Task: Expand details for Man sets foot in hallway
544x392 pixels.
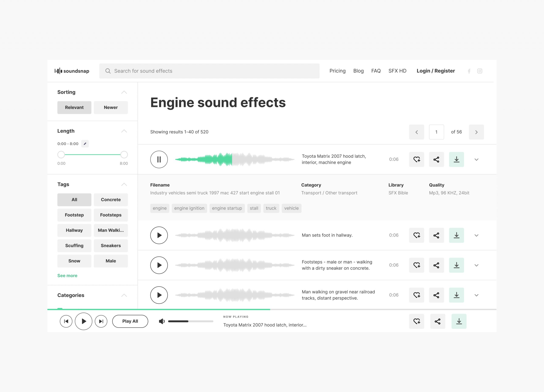Action: click(476, 235)
